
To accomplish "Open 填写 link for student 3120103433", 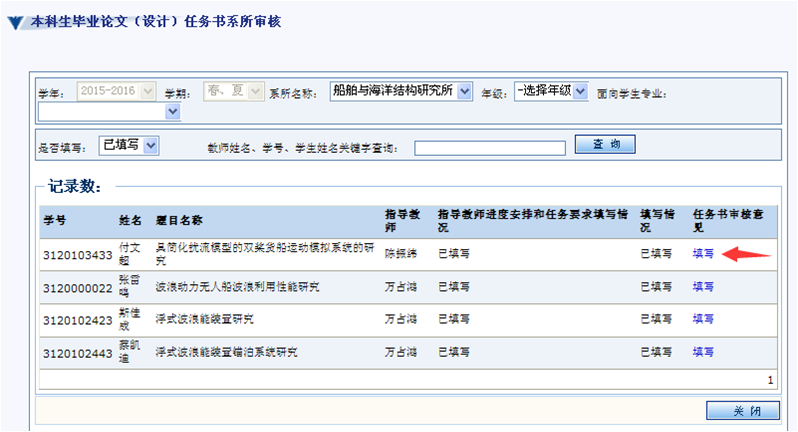I will click(703, 253).
